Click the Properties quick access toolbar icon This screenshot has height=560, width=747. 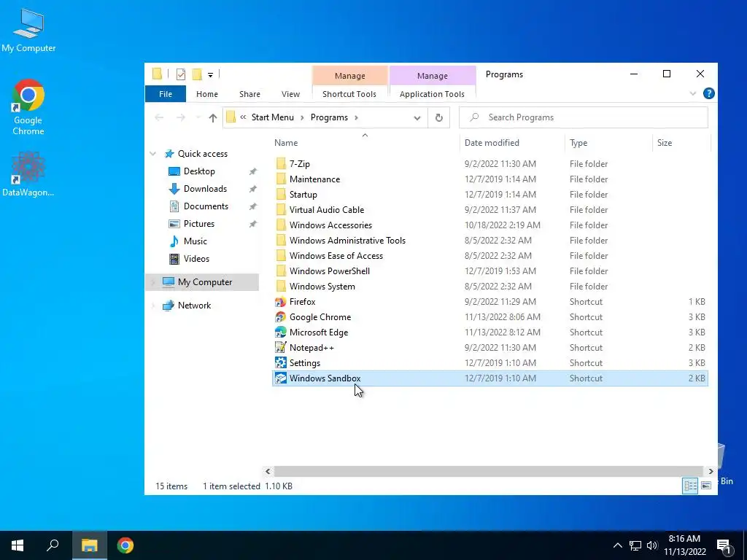point(181,74)
